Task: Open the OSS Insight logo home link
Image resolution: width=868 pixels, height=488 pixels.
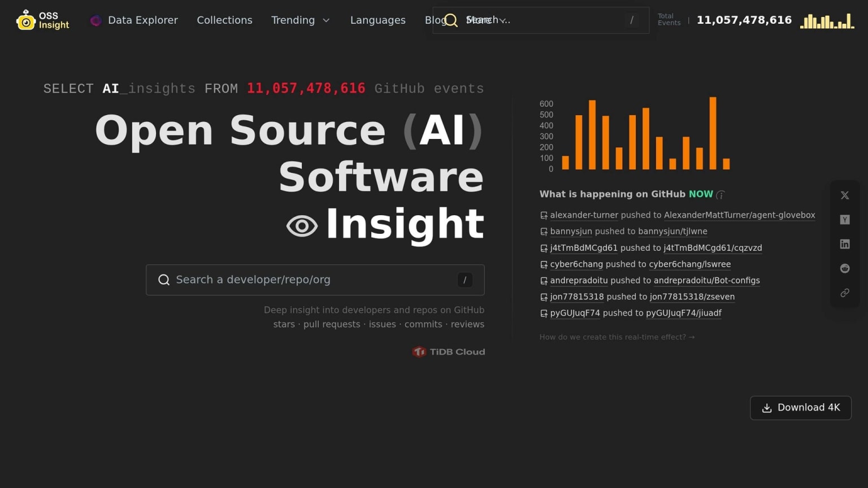Action: [43, 20]
